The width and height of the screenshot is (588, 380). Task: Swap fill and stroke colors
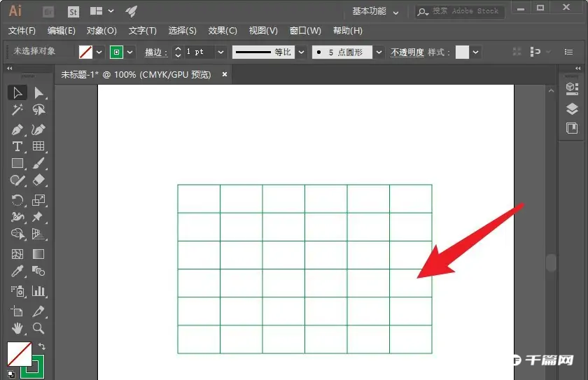(41, 346)
